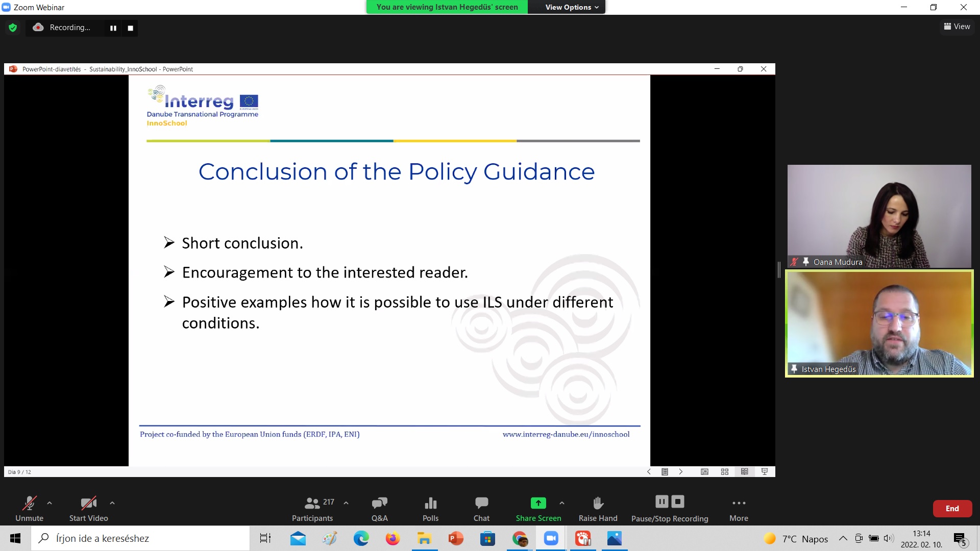Expand the audio options arrow beside Unmute

coord(50,503)
